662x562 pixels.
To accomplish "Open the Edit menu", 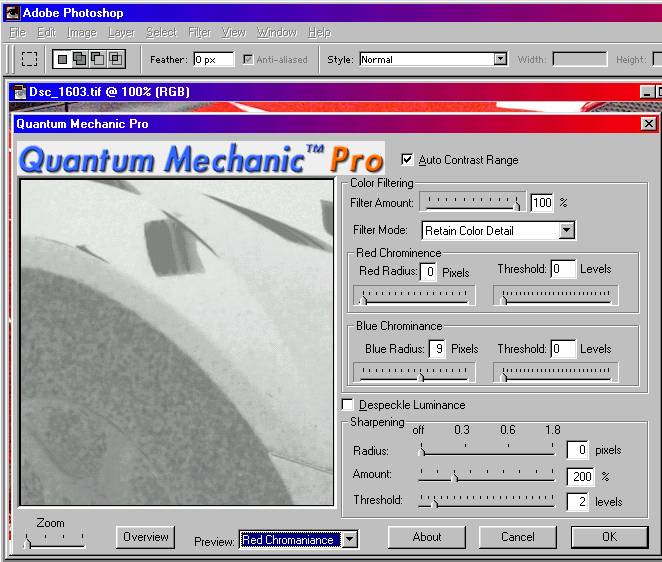I will [x=46, y=33].
